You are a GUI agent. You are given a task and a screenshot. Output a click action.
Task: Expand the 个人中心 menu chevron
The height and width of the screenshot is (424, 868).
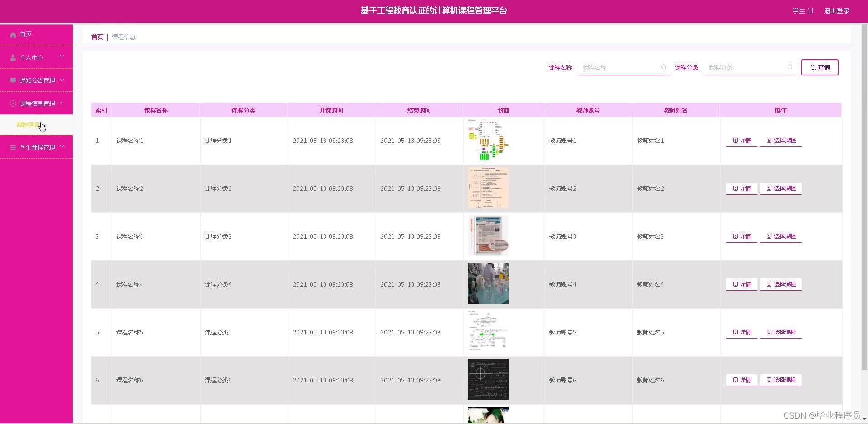point(62,57)
